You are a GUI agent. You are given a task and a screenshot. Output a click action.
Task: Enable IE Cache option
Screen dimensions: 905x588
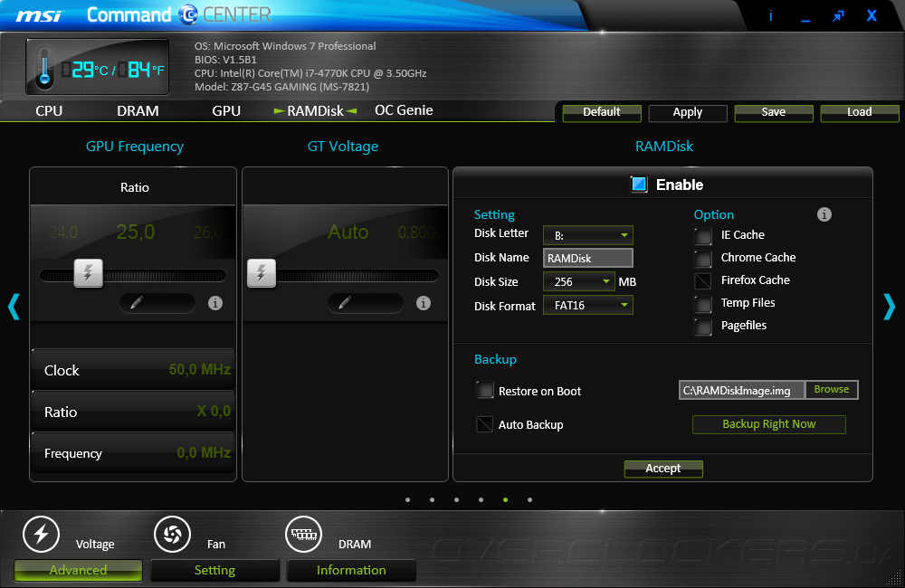703,235
